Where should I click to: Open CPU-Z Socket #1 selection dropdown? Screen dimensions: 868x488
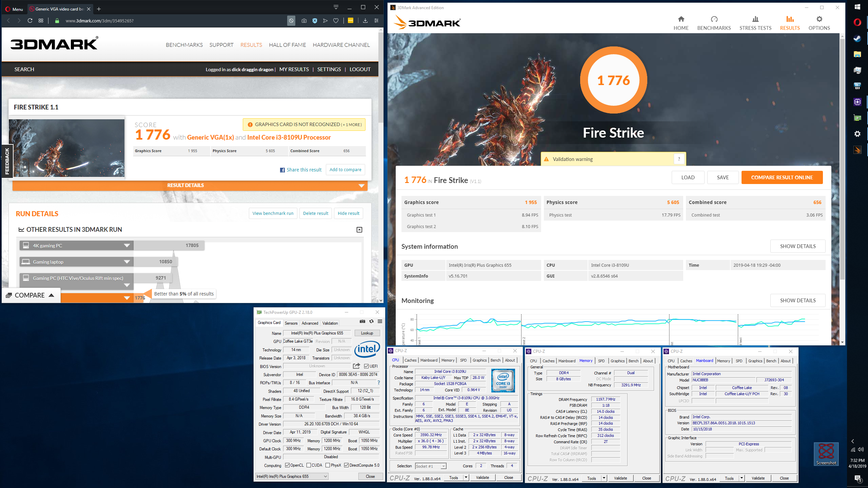[x=431, y=466]
